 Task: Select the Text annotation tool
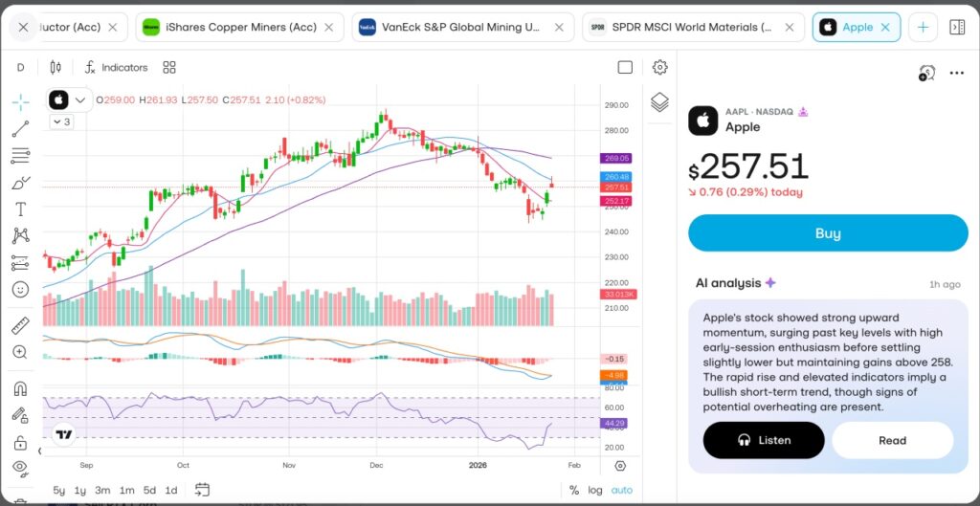20,209
